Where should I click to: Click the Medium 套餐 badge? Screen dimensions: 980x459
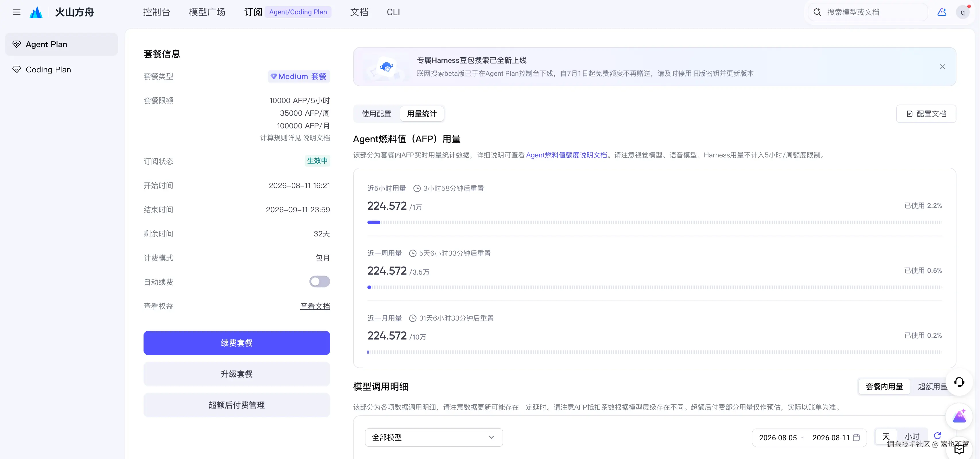click(299, 76)
